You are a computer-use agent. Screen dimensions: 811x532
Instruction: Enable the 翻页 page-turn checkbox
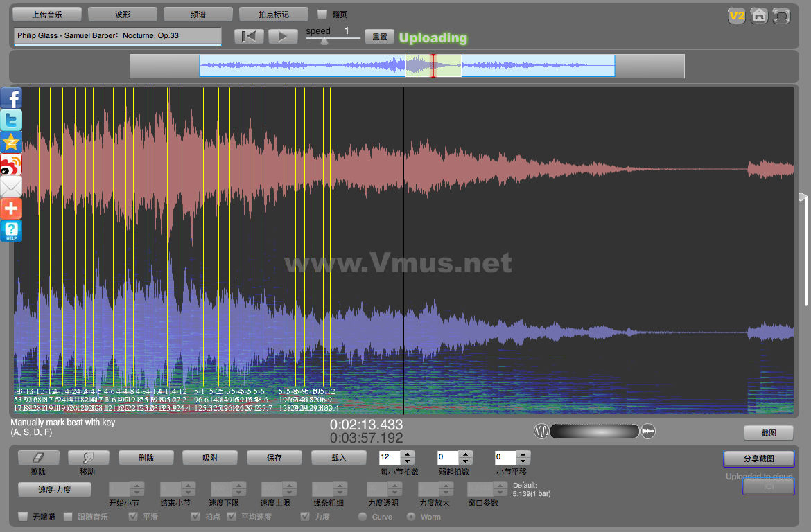tap(322, 14)
